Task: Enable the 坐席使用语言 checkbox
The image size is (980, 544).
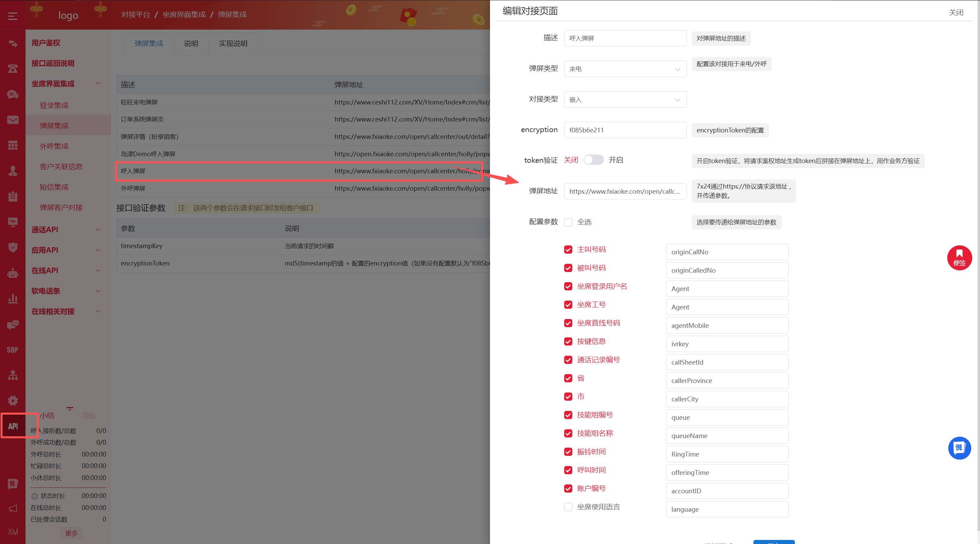Action: click(568, 507)
